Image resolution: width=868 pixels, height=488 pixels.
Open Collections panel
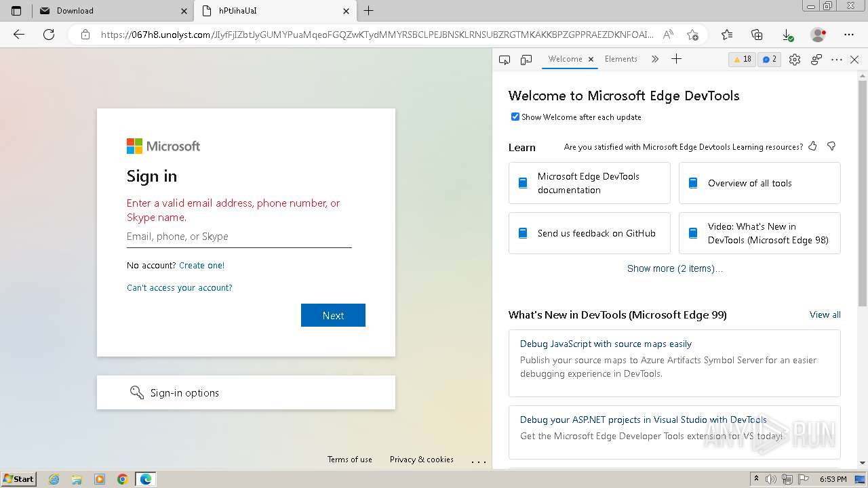[x=757, y=35]
